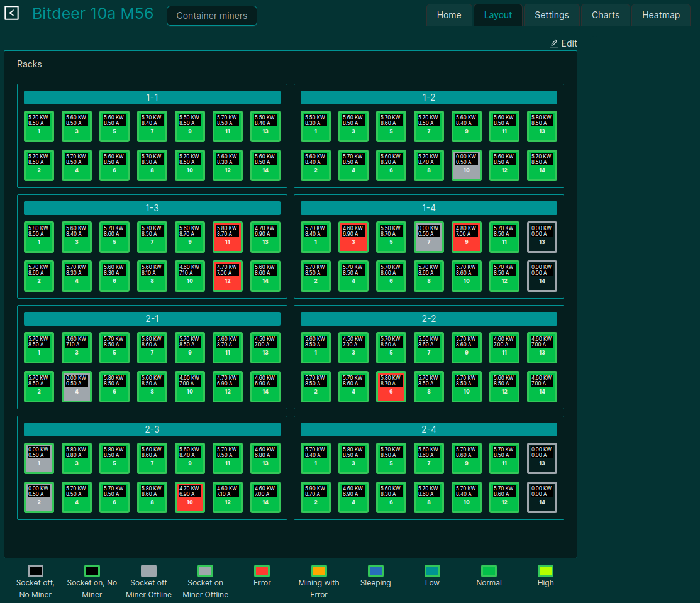Image resolution: width=700 pixels, height=603 pixels.
Task: Select the Layout tab
Action: (x=497, y=15)
